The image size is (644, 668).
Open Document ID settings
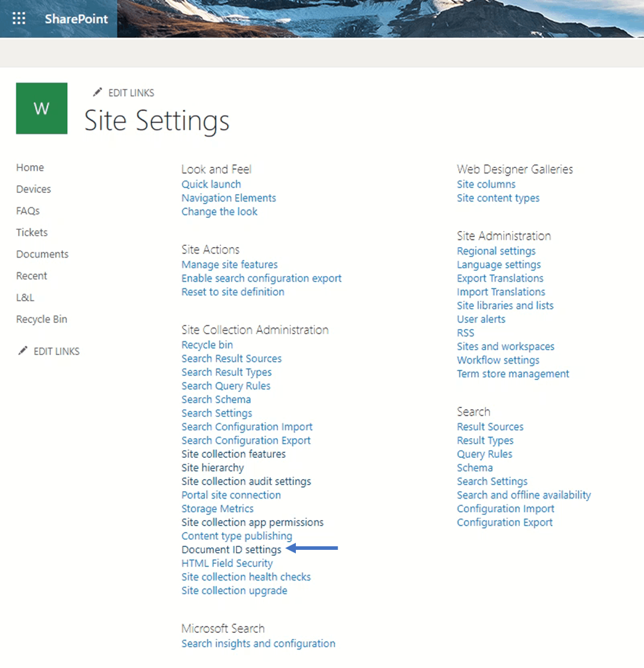point(231,549)
